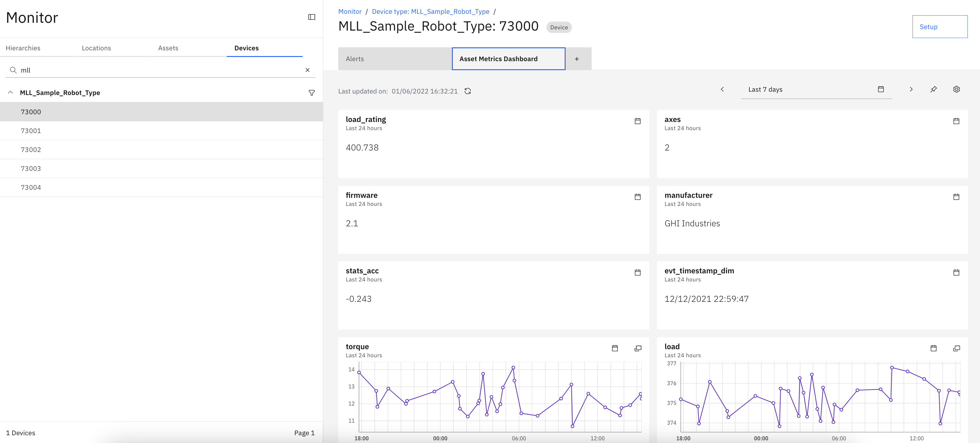Select the Asset Metrics Dashboard tab
Screen dimensions: 980x443
509,59
